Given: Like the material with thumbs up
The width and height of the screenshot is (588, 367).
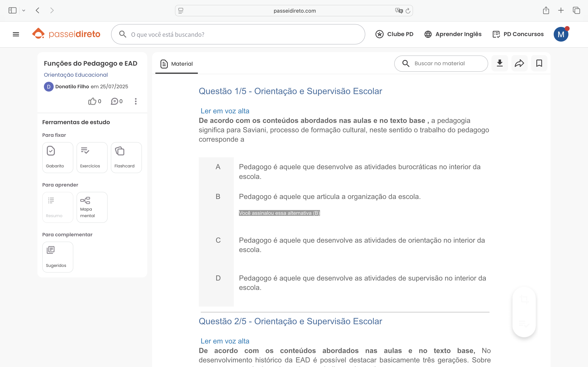Looking at the screenshot, I should point(92,101).
